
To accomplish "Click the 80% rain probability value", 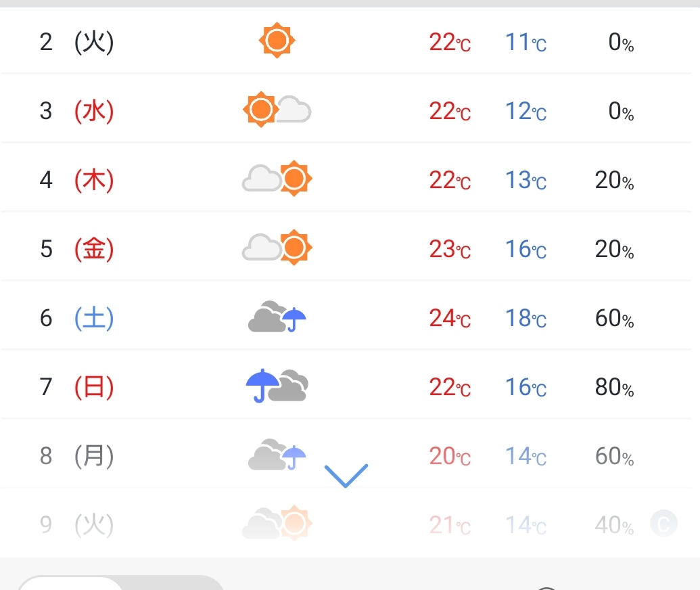I will (x=614, y=386).
